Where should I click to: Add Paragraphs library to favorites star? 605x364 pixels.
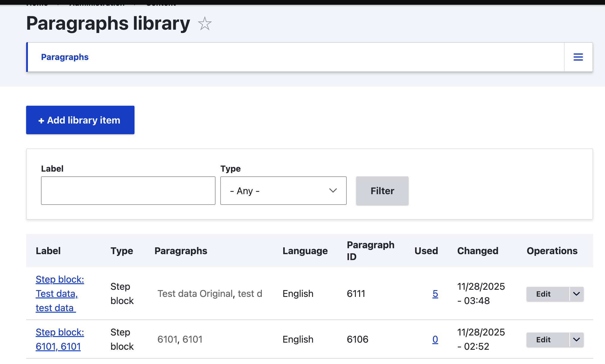pos(205,23)
